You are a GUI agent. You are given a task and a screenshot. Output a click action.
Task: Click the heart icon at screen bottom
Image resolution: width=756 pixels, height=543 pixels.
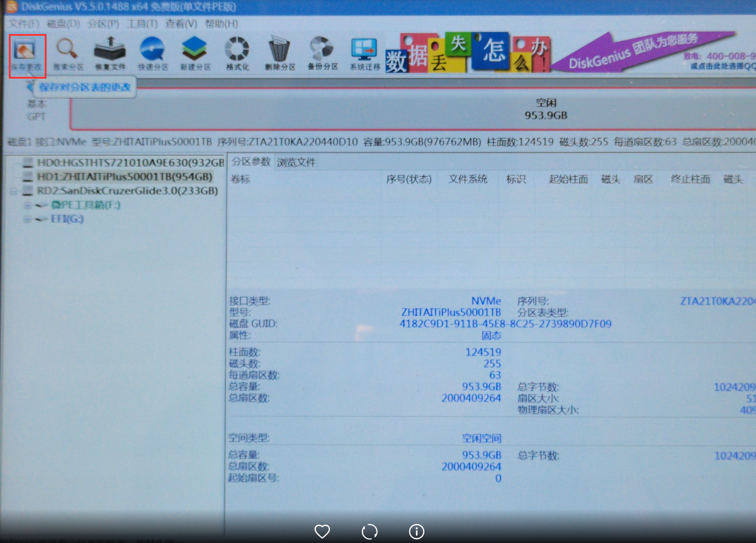322,532
